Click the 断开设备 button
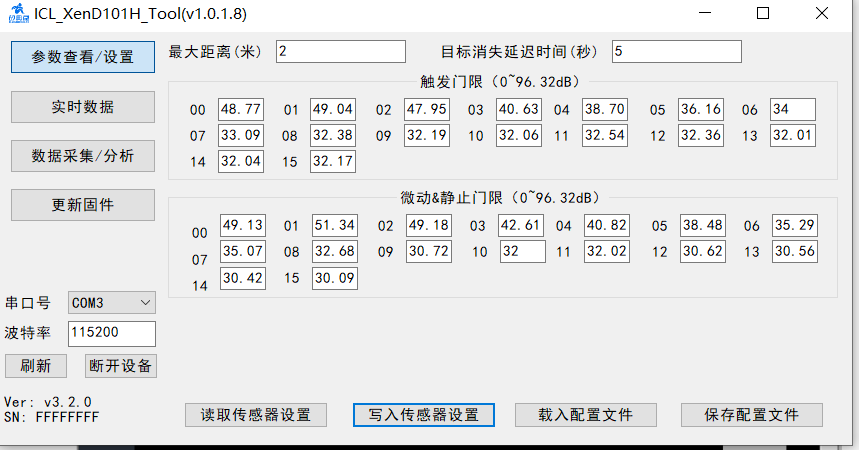The image size is (859, 450). coord(120,366)
